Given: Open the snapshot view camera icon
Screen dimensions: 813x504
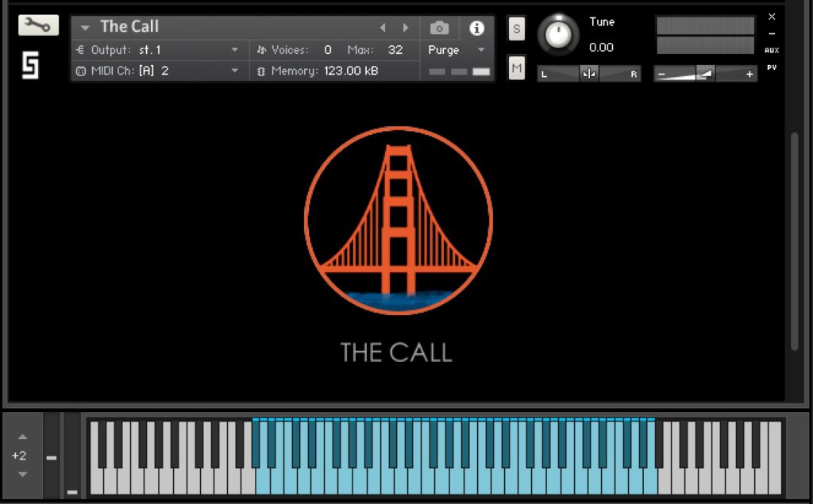Looking at the screenshot, I should click(x=439, y=28).
